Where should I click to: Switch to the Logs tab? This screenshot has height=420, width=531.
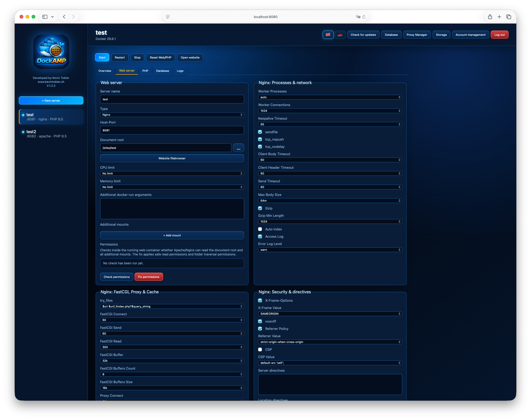click(x=180, y=71)
